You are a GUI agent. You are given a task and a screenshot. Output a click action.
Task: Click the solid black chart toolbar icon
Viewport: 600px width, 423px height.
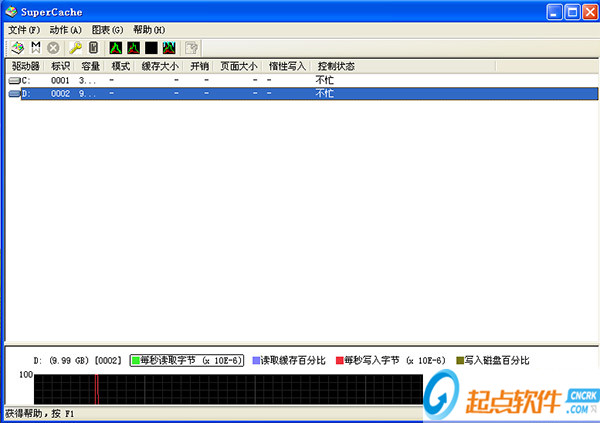point(151,48)
